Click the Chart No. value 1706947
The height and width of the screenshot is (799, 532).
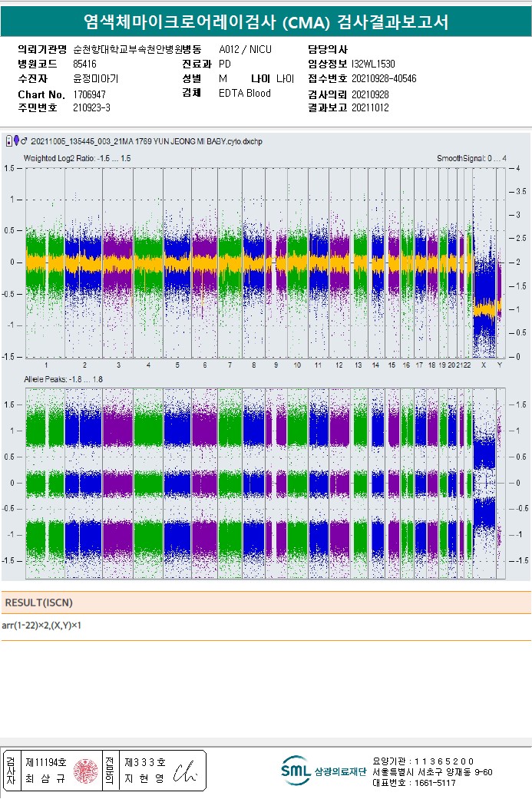(x=89, y=94)
